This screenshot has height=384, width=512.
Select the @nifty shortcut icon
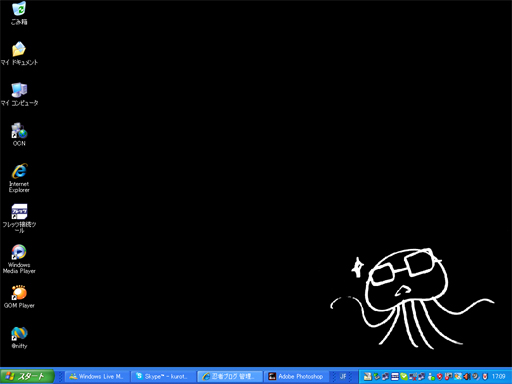point(19,337)
